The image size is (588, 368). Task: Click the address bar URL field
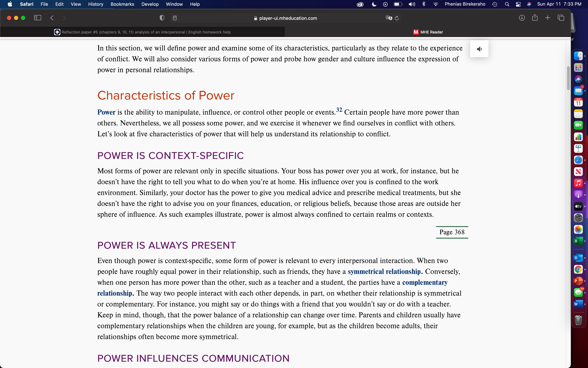click(285, 18)
